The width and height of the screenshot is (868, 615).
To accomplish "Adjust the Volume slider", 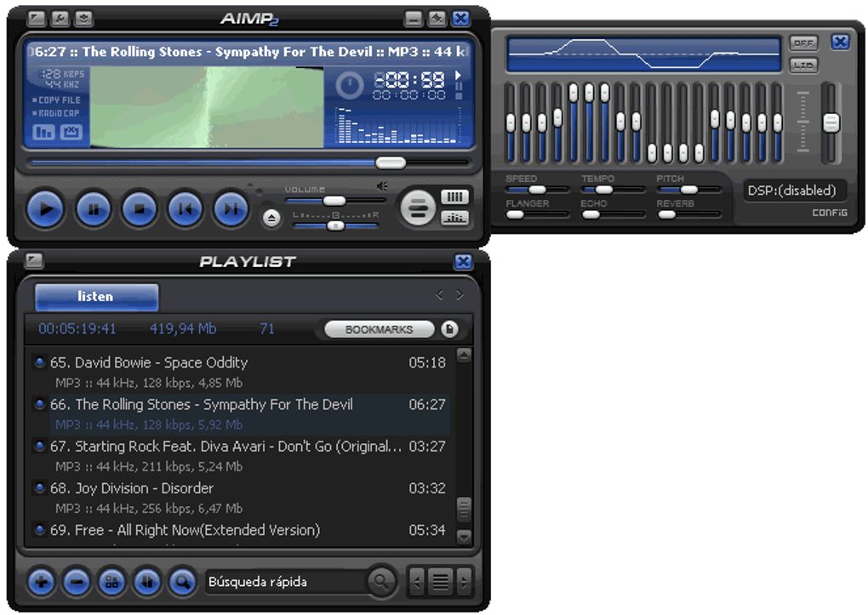I will (x=335, y=201).
